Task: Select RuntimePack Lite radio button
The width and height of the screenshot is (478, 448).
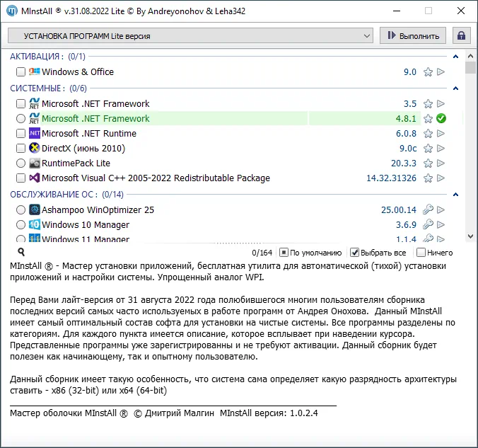Action: 21,163
